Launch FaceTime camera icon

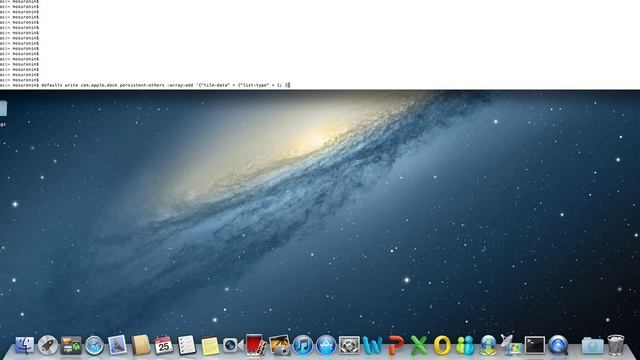pos(233,345)
